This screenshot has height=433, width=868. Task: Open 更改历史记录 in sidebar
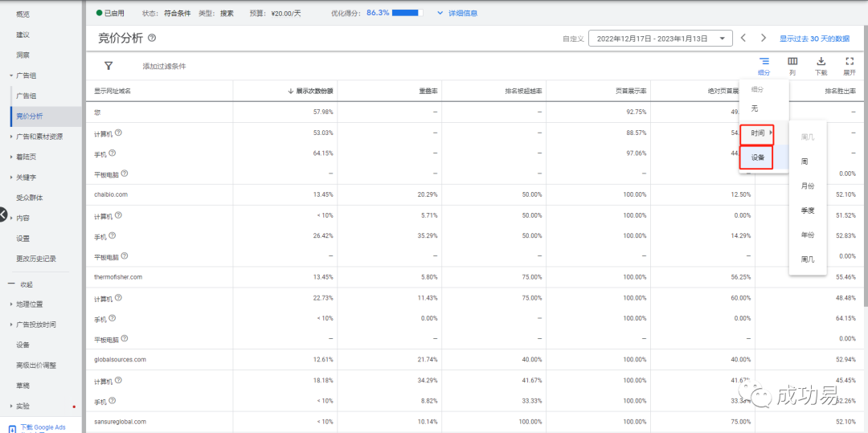[x=36, y=258]
